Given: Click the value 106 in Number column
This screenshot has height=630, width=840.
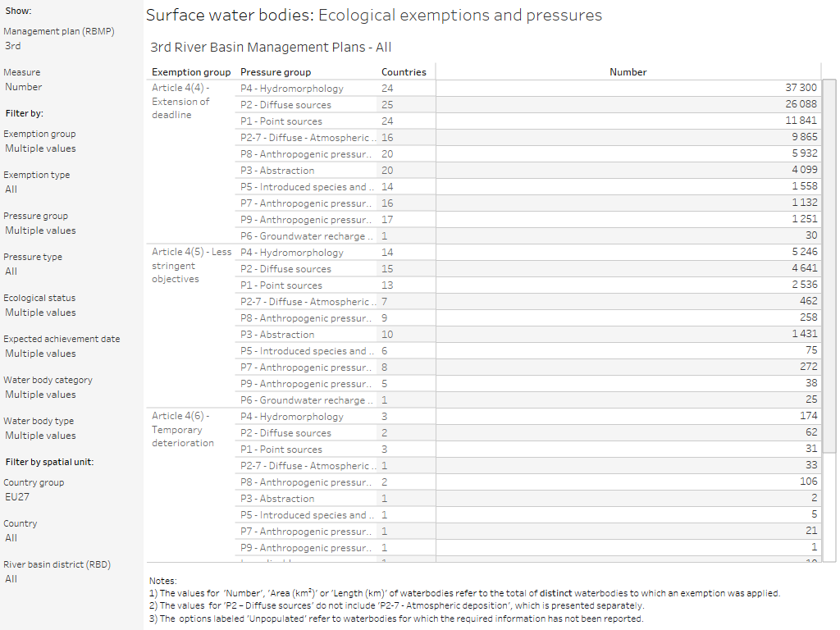Looking at the screenshot, I should click(x=808, y=481).
